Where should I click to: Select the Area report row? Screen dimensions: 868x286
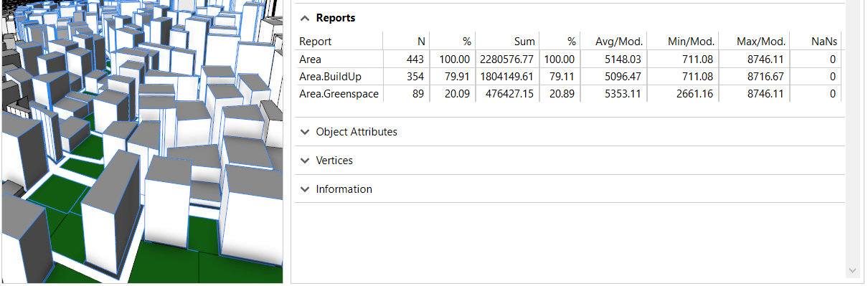[568, 59]
